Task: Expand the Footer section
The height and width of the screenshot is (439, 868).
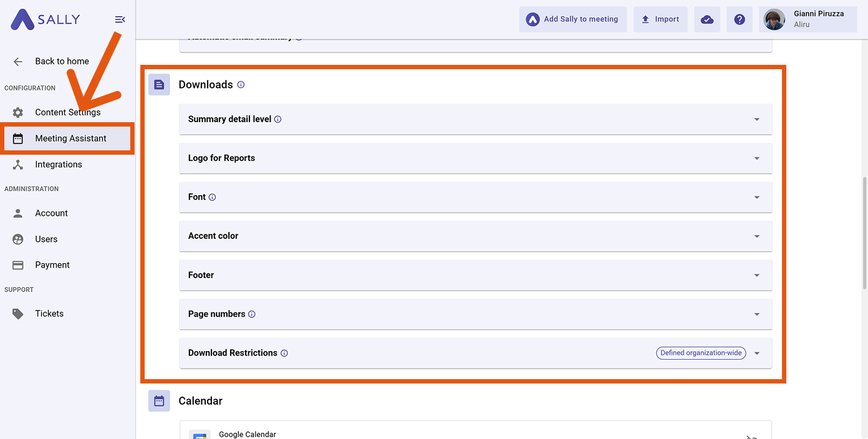Action: 756,275
